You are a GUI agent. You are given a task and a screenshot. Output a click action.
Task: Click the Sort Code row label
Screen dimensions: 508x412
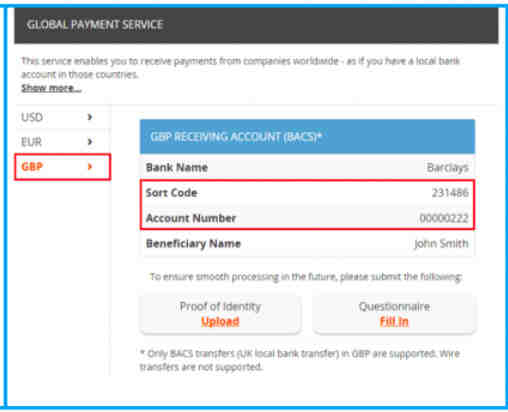[171, 193]
